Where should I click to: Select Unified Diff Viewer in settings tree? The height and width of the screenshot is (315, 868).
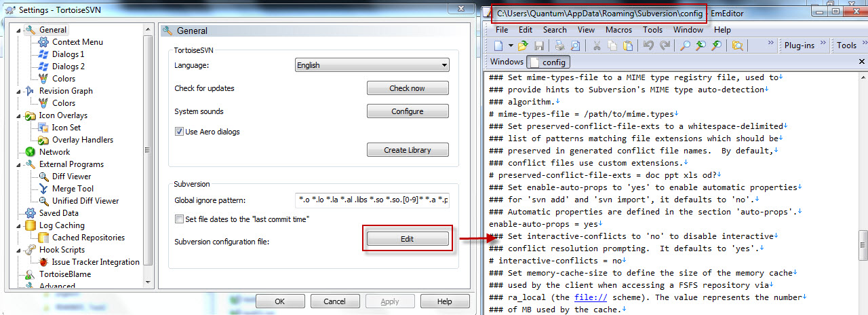(85, 201)
